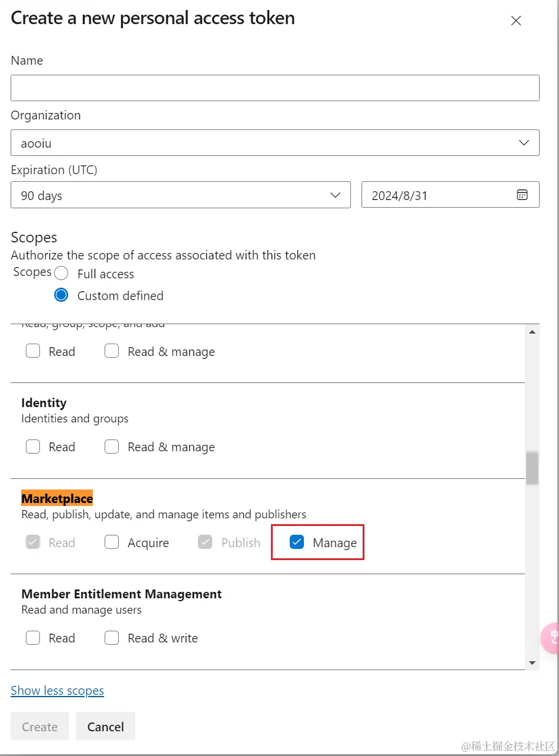Check Read under Identity

pyautogui.click(x=33, y=447)
